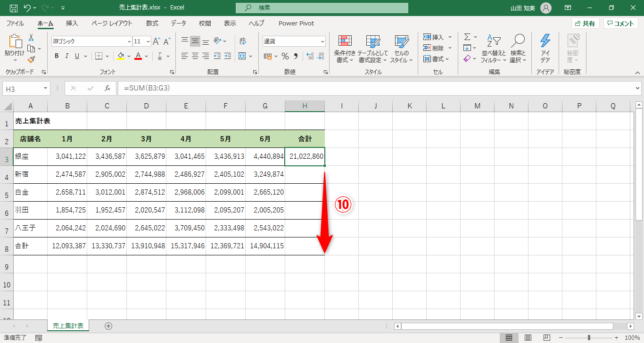Show phonetic guide (furigana) settings
The height and width of the screenshot is (343, 644).
click(160, 56)
